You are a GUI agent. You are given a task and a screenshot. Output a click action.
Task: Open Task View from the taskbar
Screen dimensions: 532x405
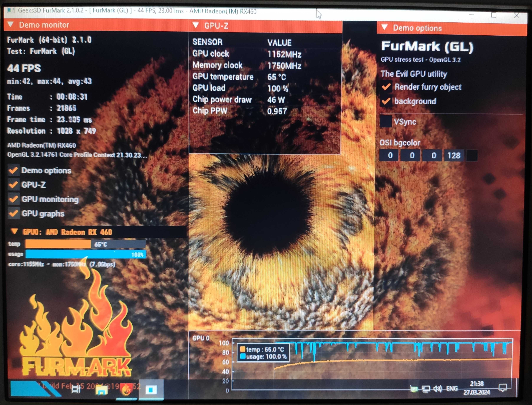[x=76, y=389]
